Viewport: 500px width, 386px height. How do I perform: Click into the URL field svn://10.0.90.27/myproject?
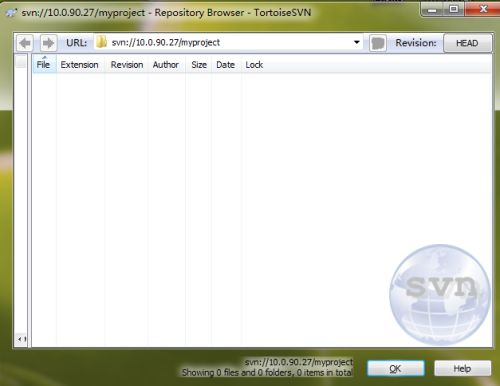pyautogui.click(x=228, y=43)
